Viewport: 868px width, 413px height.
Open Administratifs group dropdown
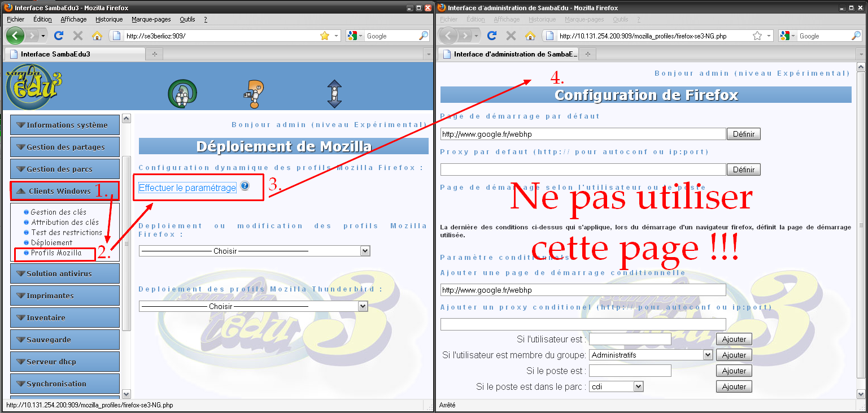pos(651,355)
